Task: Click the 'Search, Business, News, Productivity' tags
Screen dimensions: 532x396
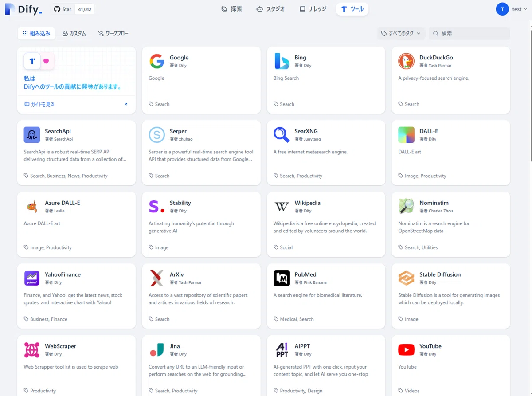Action: pyautogui.click(x=69, y=176)
